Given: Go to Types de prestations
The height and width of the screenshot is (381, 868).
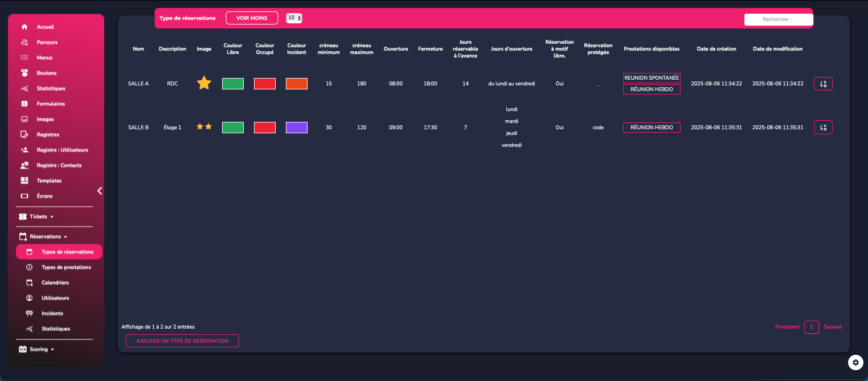Looking at the screenshot, I should coord(65,267).
